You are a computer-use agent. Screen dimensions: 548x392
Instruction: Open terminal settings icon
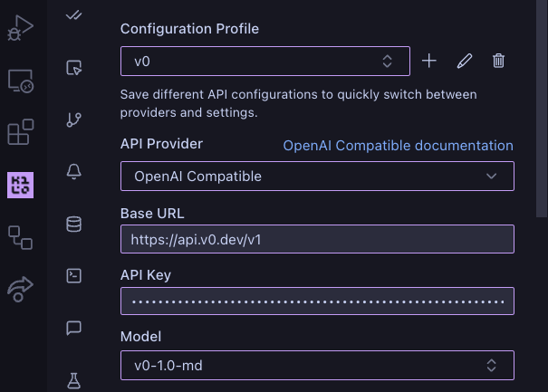coord(75,275)
